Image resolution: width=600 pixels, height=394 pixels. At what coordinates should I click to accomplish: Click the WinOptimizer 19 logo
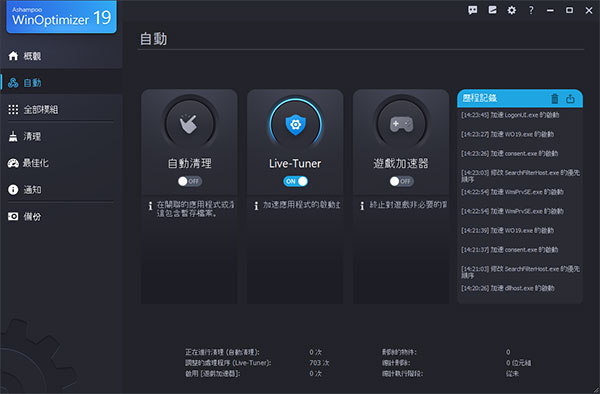pyautogui.click(x=61, y=17)
